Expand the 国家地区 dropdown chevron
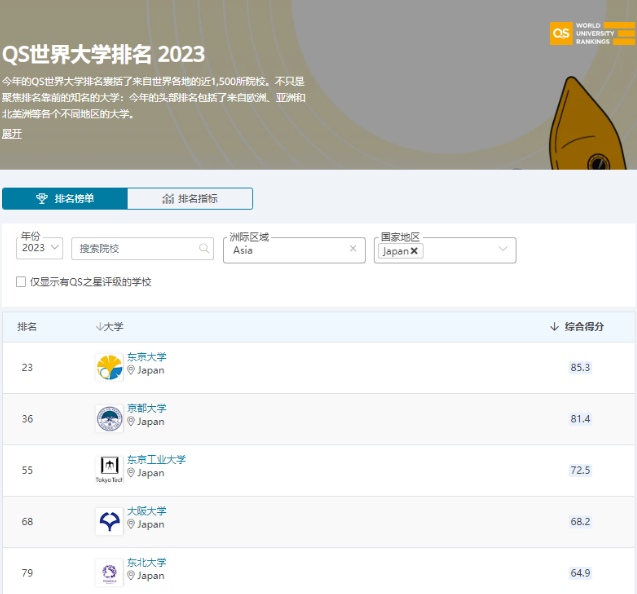The height and width of the screenshot is (594, 637). pos(503,248)
